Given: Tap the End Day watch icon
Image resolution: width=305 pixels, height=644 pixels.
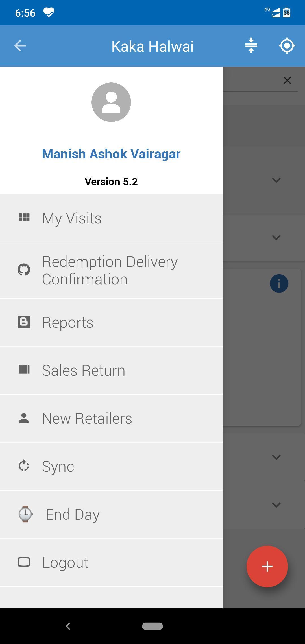Looking at the screenshot, I should tap(25, 514).
